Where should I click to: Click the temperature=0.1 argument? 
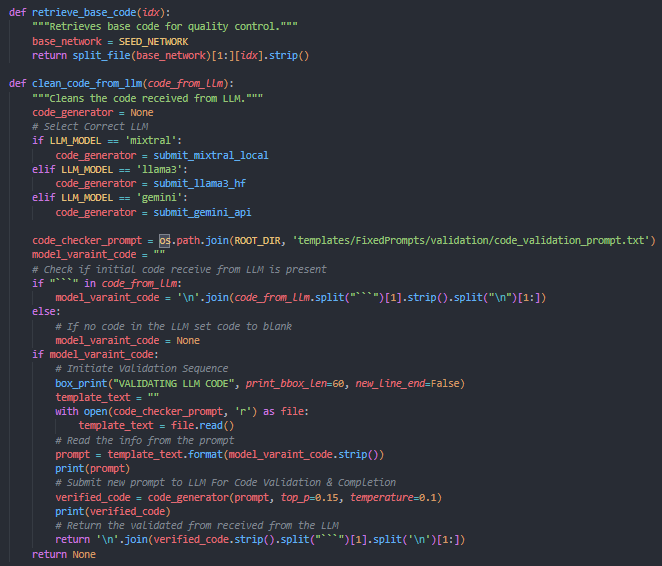(393, 497)
